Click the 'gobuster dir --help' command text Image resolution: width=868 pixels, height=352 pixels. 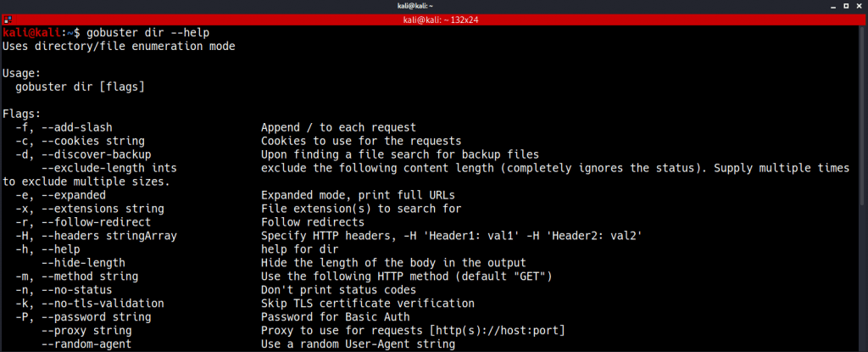(147, 33)
